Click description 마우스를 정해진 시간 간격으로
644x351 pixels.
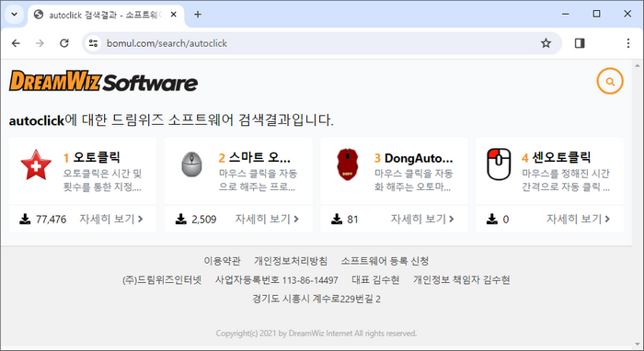566,180
